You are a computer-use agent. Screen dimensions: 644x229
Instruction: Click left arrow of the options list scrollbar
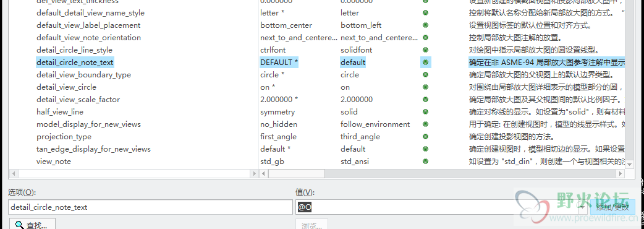(12, 174)
